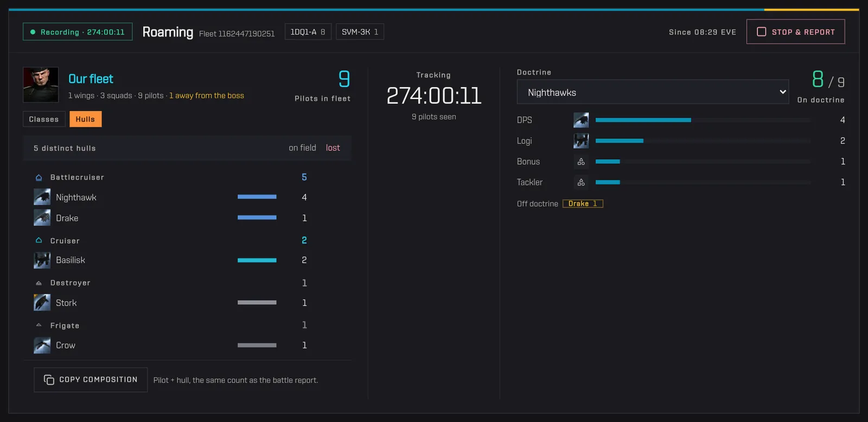Click the Drake hull icon
The height and width of the screenshot is (422, 868).
click(42, 218)
